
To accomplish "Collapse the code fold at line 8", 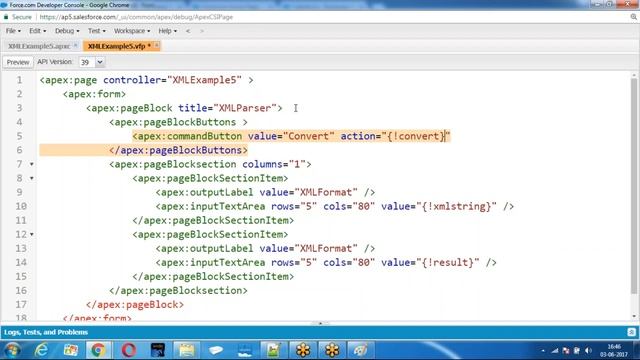I will (x=31, y=178).
